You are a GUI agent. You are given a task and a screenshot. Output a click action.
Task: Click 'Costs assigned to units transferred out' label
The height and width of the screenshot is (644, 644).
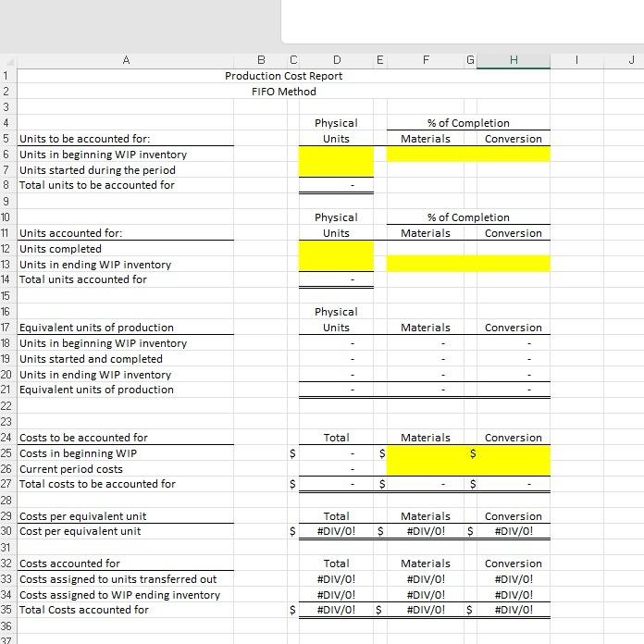pyautogui.click(x=118, y=579)
